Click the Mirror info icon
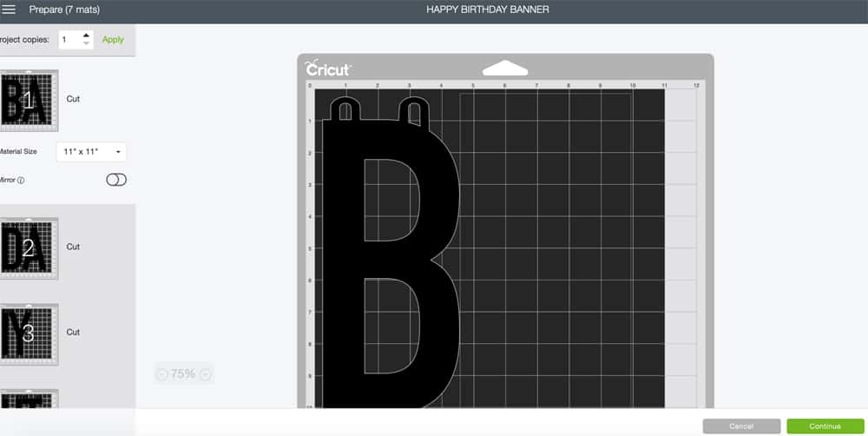This screenshot has height=436, width=868. [21, 181]
